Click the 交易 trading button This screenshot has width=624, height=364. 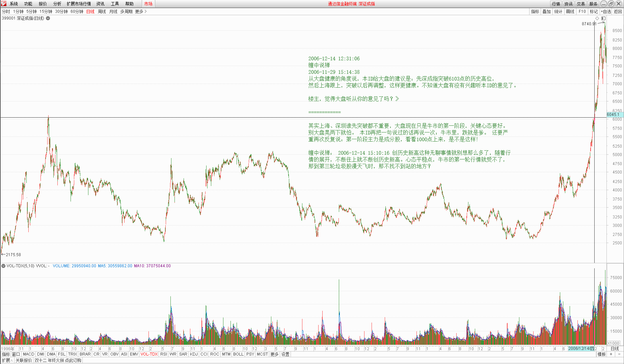pos(580,4)
